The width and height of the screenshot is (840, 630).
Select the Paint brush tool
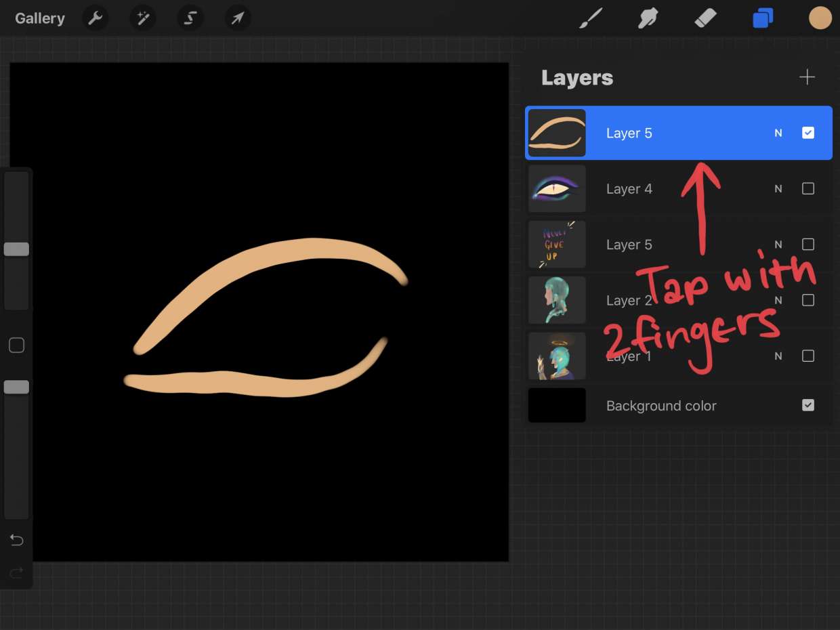(591, 18)
